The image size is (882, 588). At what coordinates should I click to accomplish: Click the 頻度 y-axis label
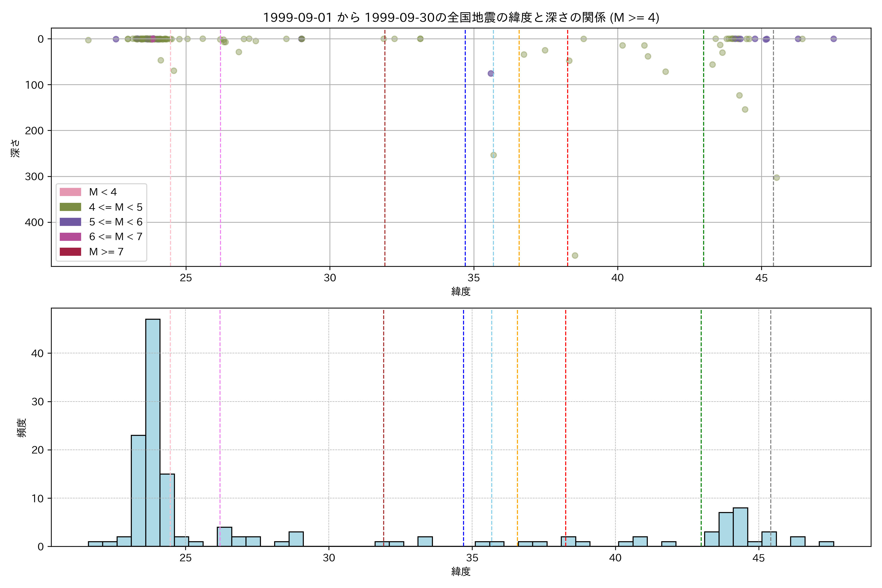point(22,428)
